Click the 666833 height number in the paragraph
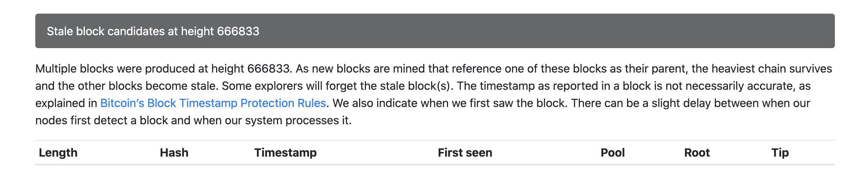868x176 pixels. [268, 69]
